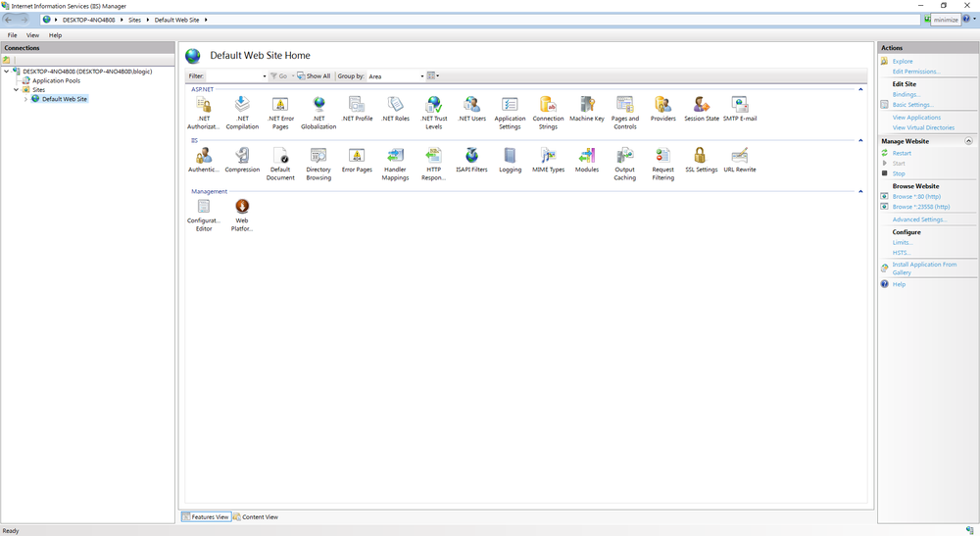Open Machine Key feature
980x536 pixels.
[x=587, y=109]
